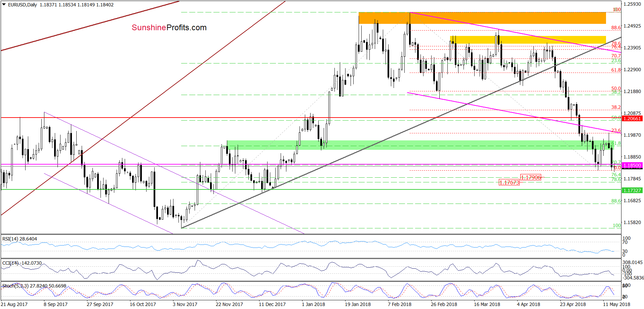Click the EURUSD,Daily symbol title
The image size is (644, 309).
[x=22, y=5]
